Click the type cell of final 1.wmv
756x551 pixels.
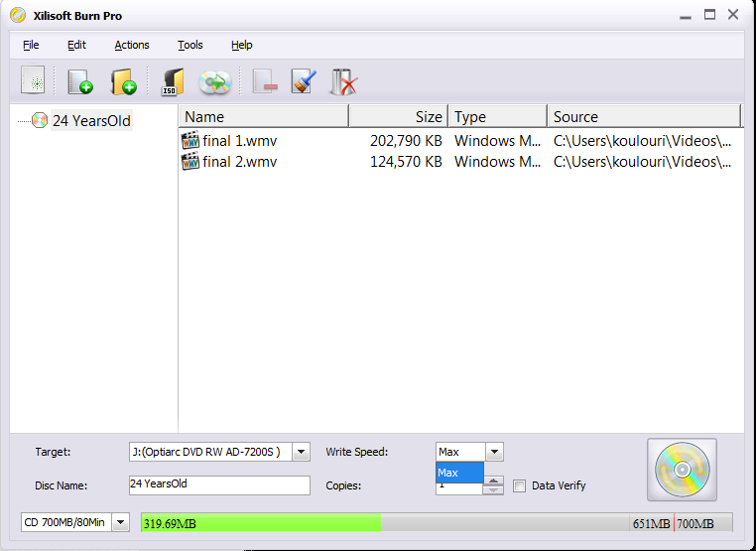pos(498,141)
